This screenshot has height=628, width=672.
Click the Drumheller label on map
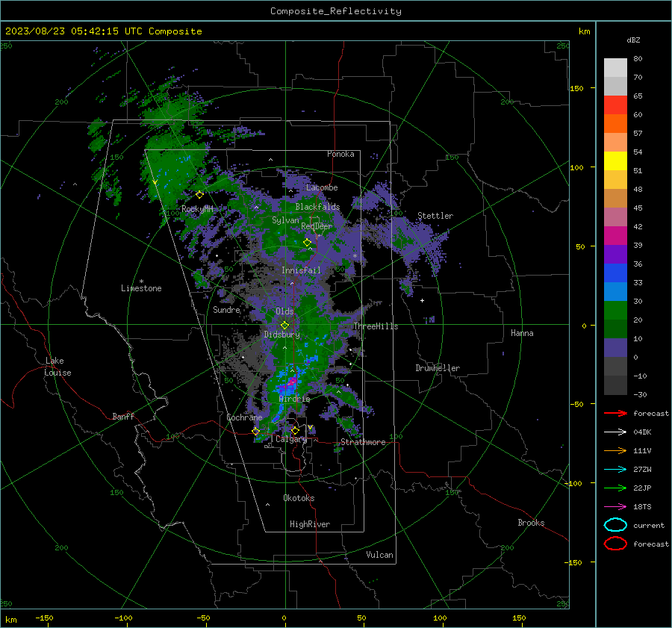coord(437,368)
